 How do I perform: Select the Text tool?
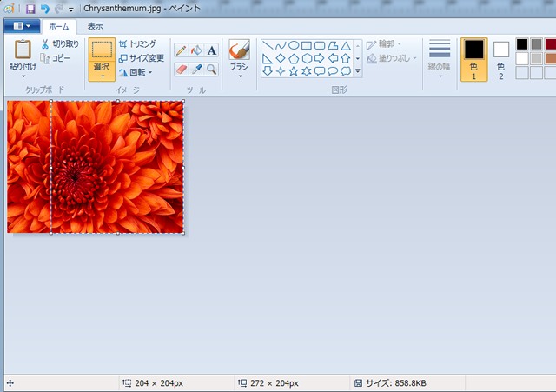click(x=212, y=50)
